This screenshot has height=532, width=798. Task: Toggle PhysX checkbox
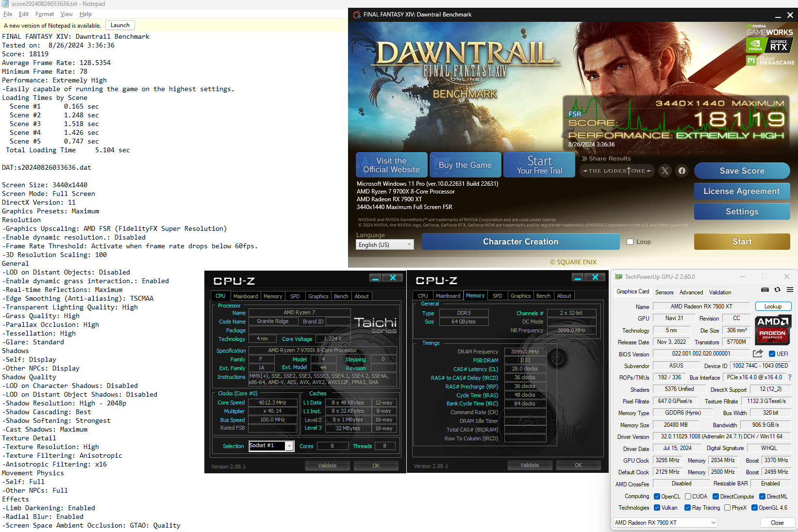(727, 508)
